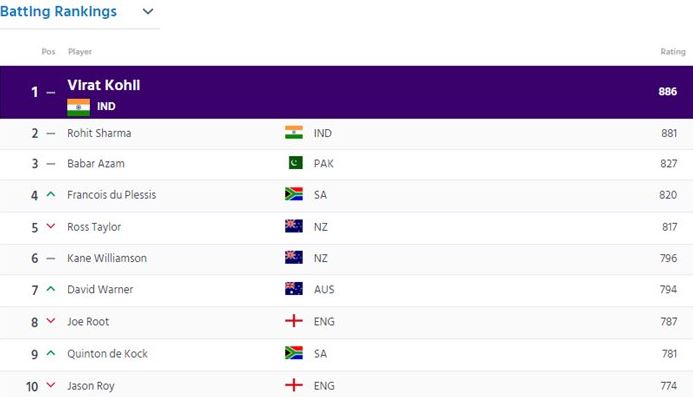This screenshot has width=693, height=397.
Task: Click the Pos column header
Action: [x=48, y=52]
